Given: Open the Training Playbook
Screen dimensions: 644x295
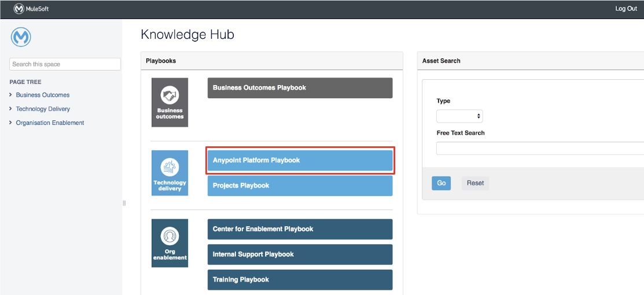Looking at the screenshot, I should coord(300,280).
